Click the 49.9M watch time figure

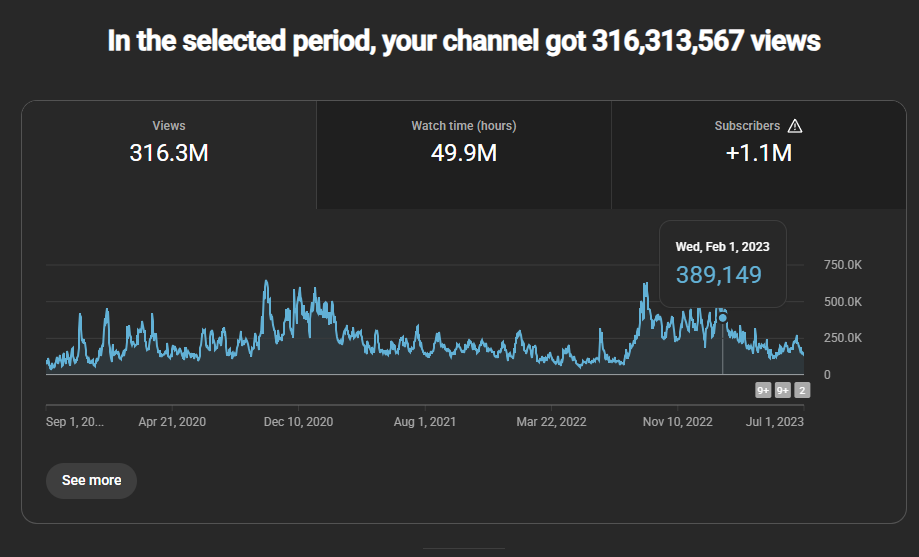[x=464, y=153]
